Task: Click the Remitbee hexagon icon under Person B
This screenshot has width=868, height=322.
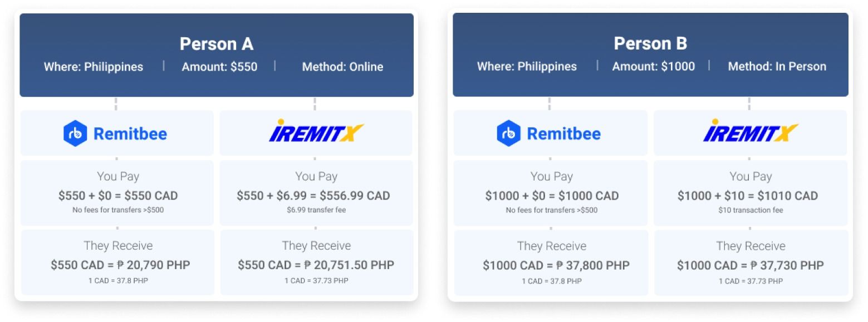Action: coord(508,133)
